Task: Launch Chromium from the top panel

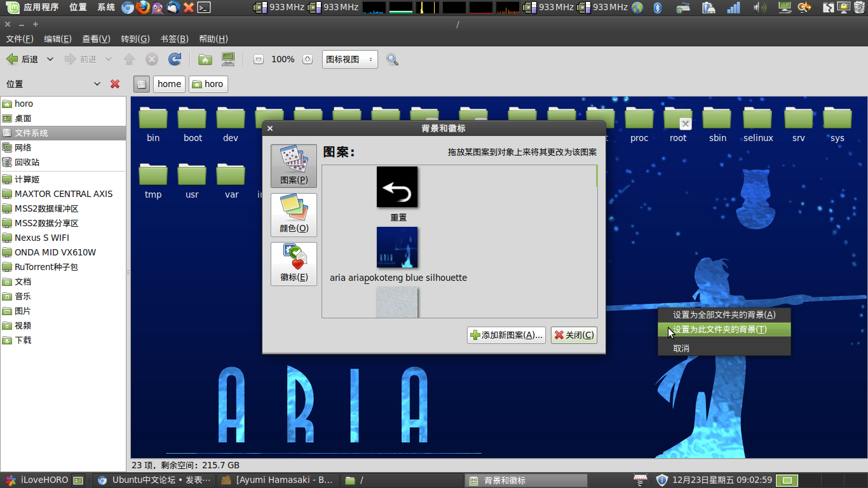Action: click(x=128, y=8)
